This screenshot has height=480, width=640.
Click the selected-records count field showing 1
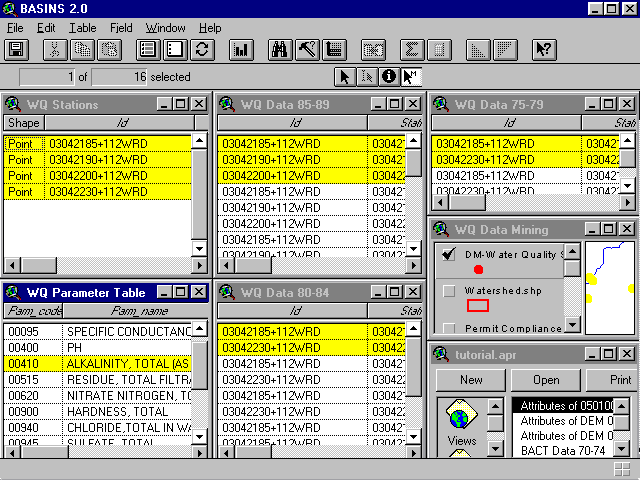47,77
